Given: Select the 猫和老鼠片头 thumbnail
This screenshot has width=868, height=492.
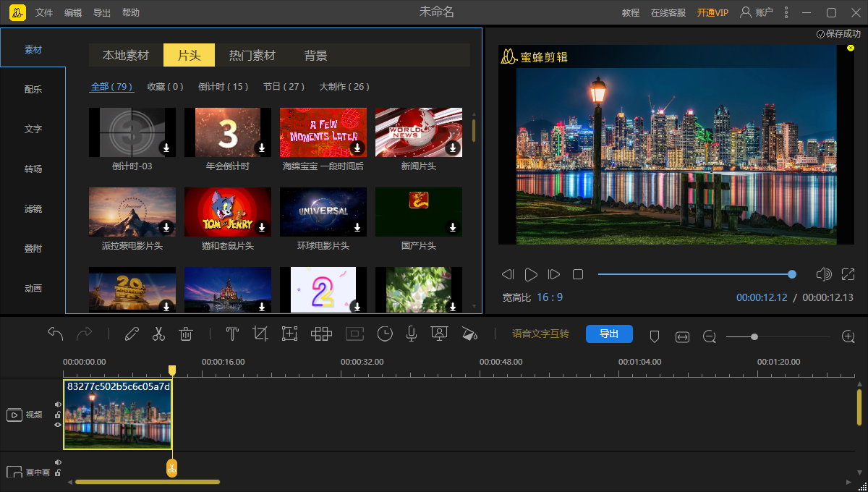Looking at the screenshot, I should point(228,212).
